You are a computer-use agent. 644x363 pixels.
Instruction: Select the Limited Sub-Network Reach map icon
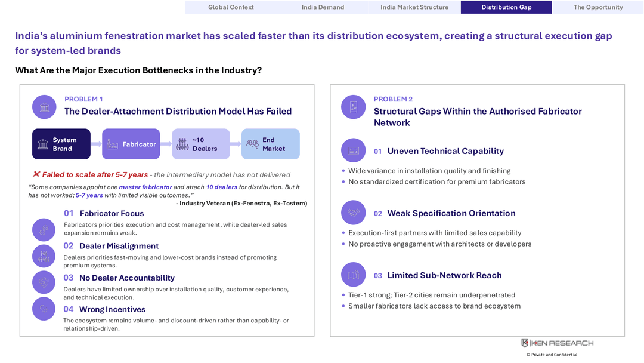point(353,275)
